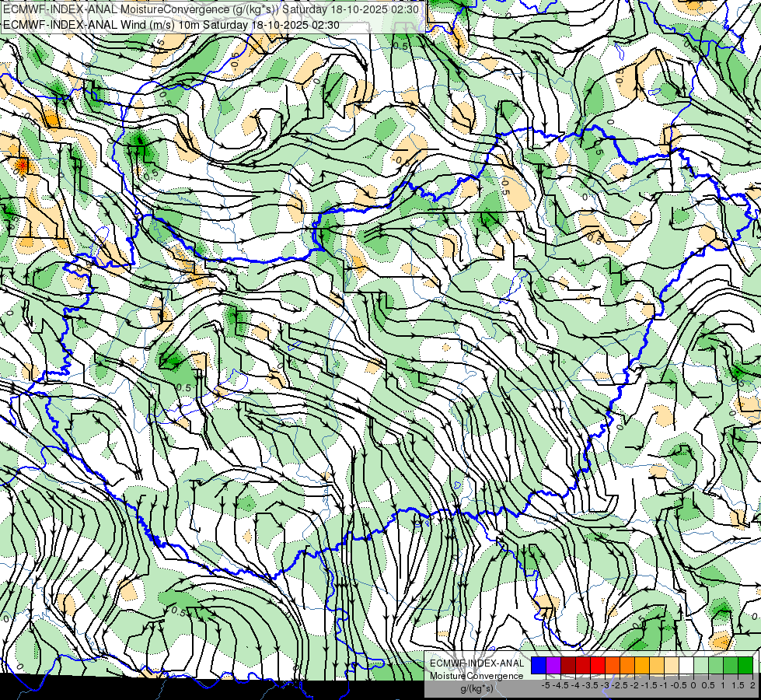Select the orange-red swatch between -3 and -2.5
Screen dimensions: 761x700
[x=613, y=666]
